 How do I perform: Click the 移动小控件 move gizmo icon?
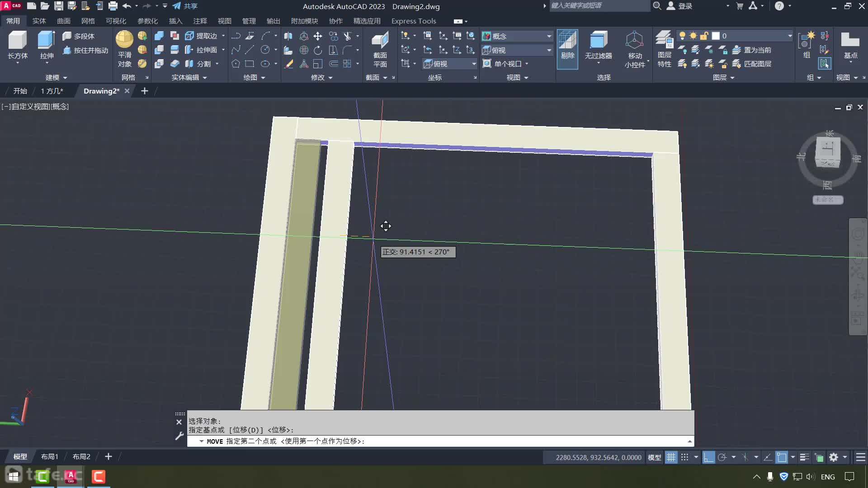tap(635, 49)
